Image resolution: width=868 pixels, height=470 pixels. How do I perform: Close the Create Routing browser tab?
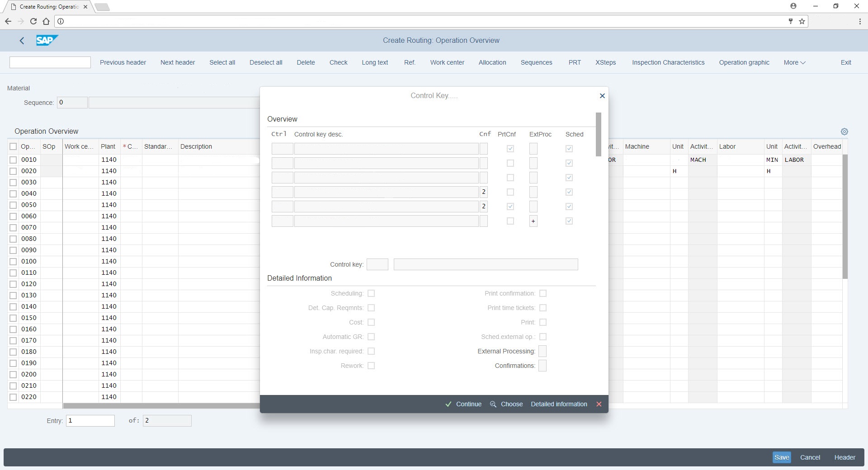tap(85, 7)
